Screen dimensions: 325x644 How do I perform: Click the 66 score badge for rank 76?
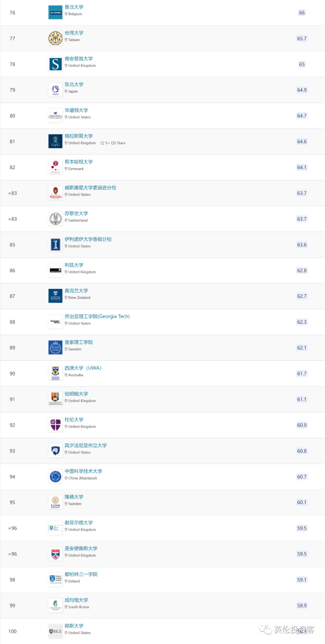[302, 13]
